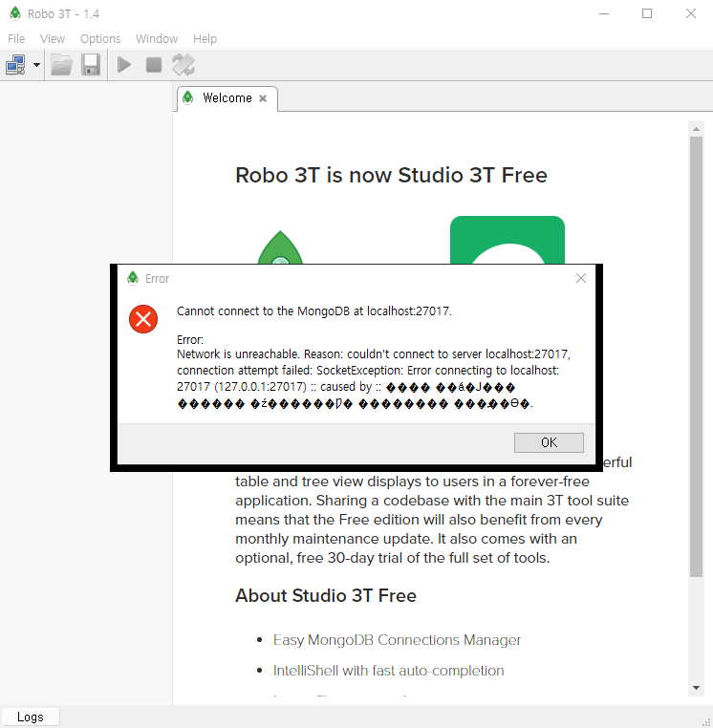Click the window resize grip at bottom corner

pyautogui.click(x=707, y=722)
